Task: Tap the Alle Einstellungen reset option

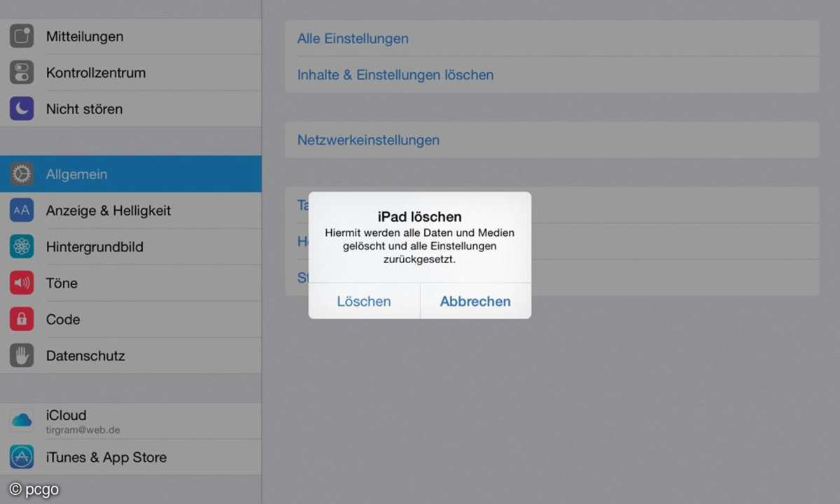Action: click(552, 38)
